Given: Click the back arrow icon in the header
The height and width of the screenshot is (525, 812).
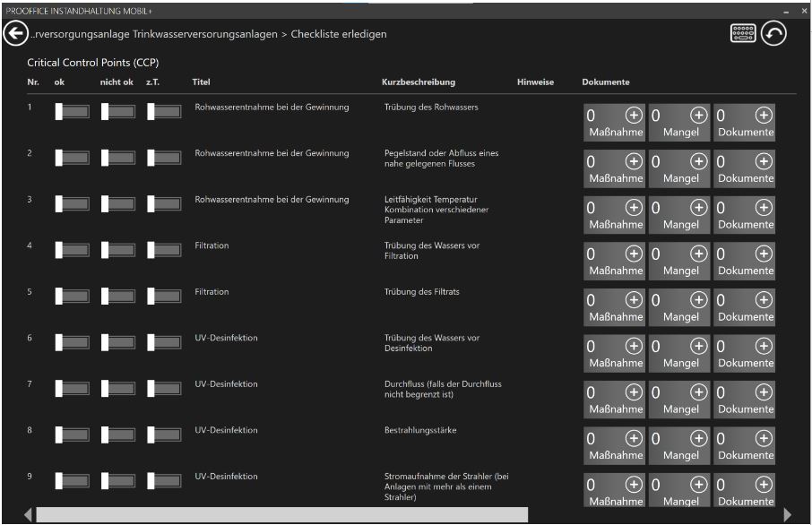Looking at the screenshot, I should [x=15, y=34].
